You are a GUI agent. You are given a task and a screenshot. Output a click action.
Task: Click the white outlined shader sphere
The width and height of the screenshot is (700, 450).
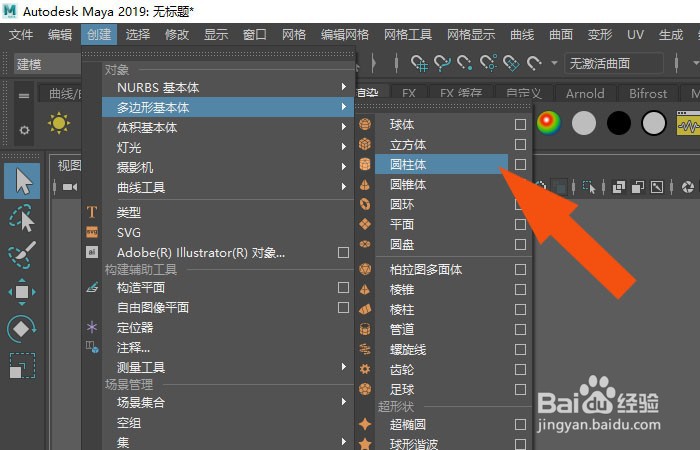click(x=654, y=123)
